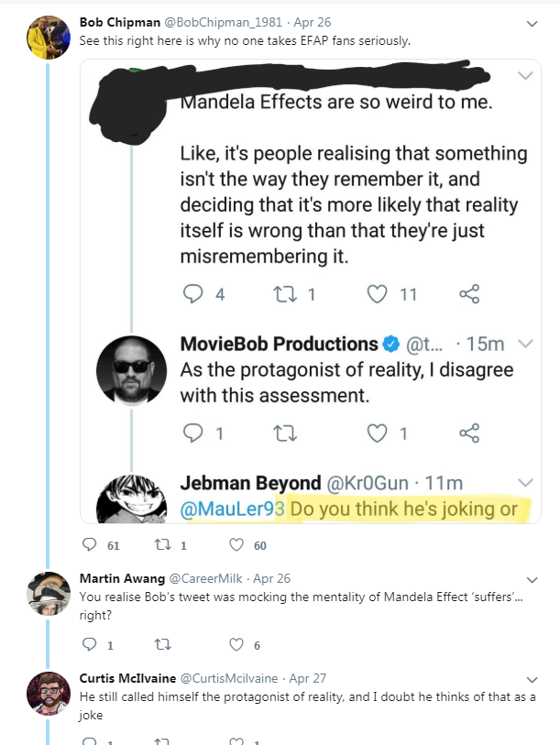Click the @MauLer93 mention link

232,509
